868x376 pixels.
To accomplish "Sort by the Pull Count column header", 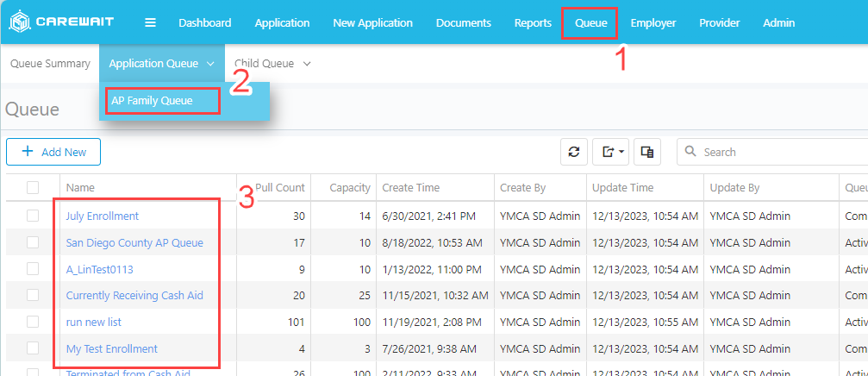I will click(279, 188).
